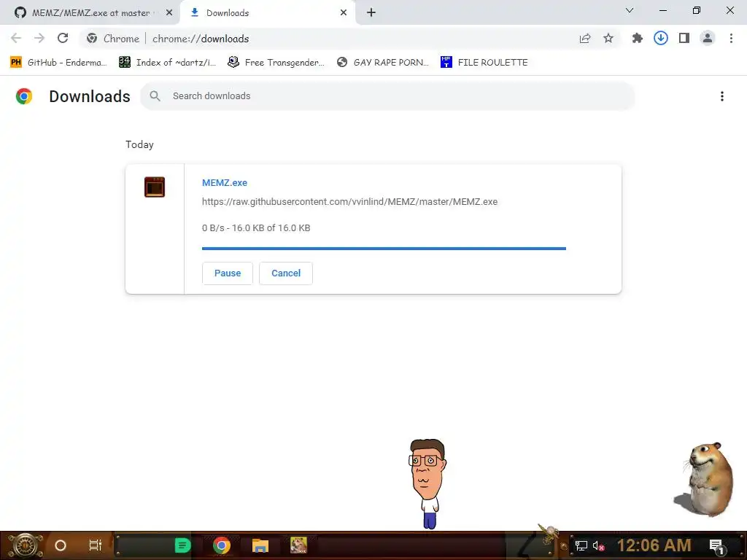
Task: Toggle the Chrome side panel
Action: coord(684,38)
